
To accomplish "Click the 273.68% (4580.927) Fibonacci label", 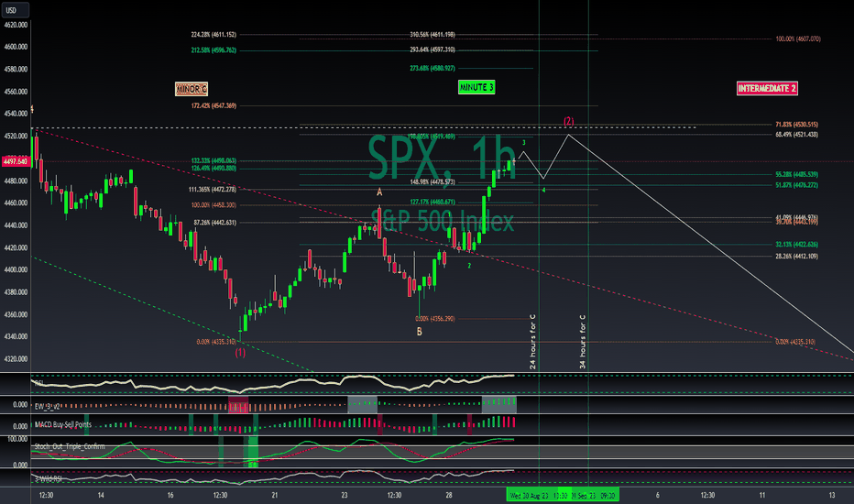I will click(x=432, y=68).
